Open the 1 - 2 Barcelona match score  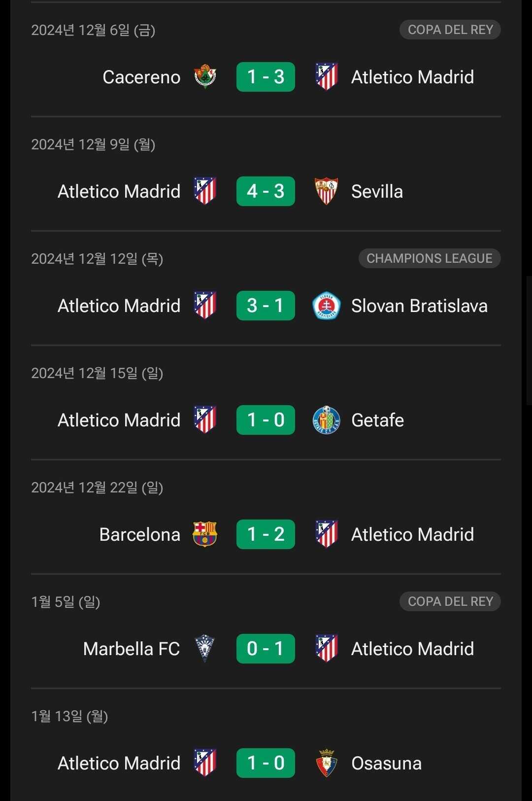click(266, 534)
